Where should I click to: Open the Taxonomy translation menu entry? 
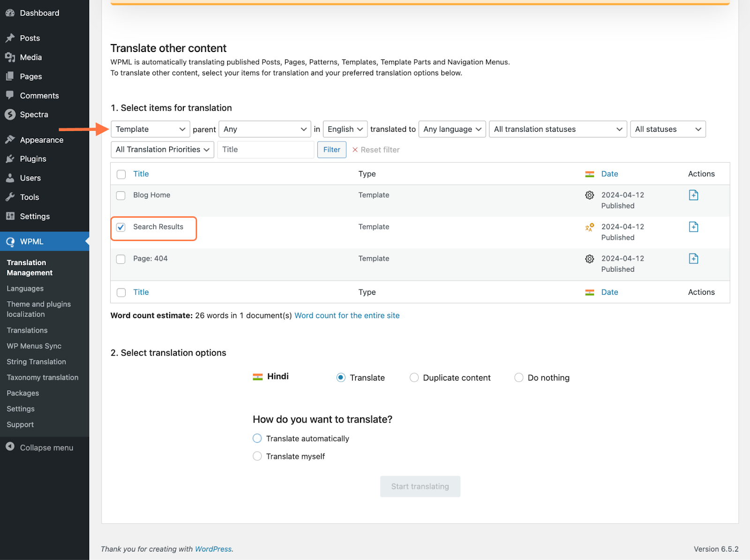pos(42,377)
